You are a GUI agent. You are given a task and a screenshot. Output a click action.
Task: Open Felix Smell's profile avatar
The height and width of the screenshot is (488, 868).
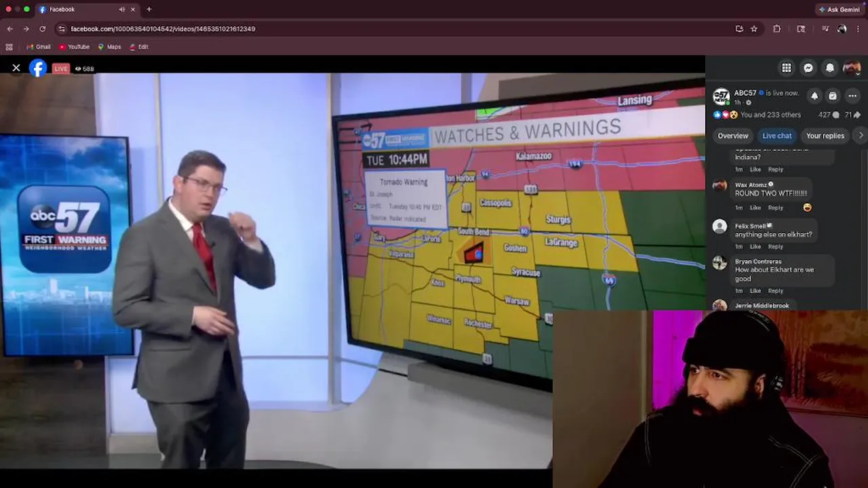(720, 226)
